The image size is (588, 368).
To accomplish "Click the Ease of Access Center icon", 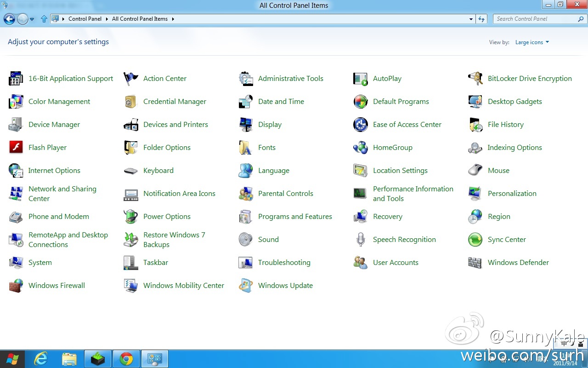I will point(361,125).
